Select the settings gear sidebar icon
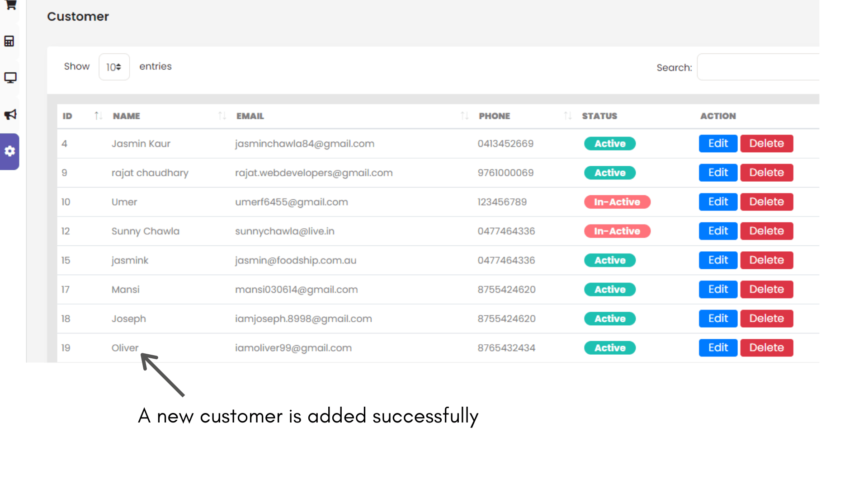868x488 pixels. pos(10,151)
